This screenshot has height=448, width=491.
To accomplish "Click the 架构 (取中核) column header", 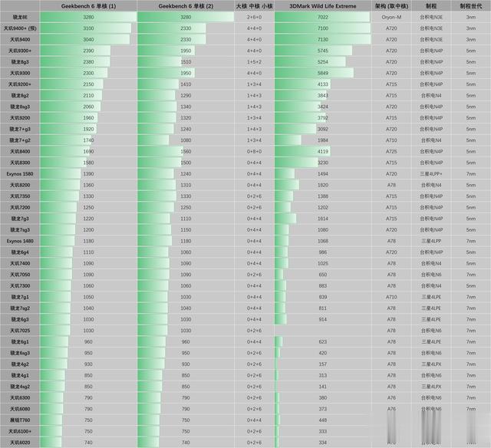I will tap(391, 6).
